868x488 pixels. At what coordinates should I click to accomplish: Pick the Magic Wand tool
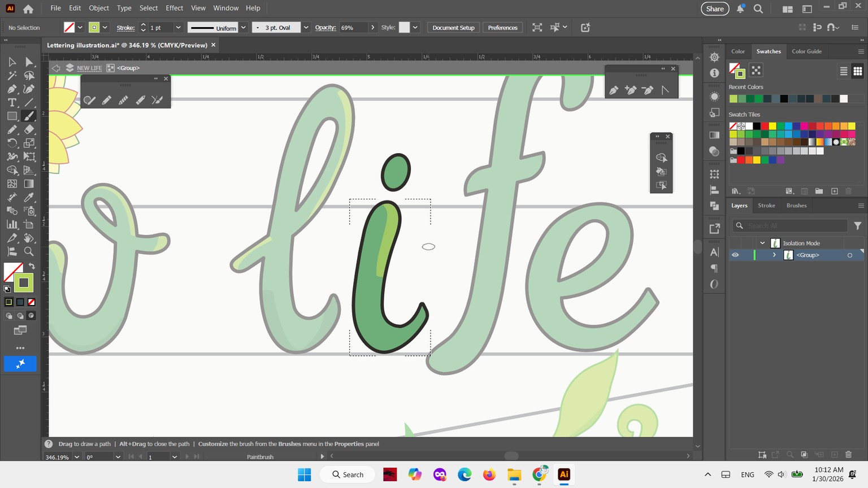coord(12,75)
